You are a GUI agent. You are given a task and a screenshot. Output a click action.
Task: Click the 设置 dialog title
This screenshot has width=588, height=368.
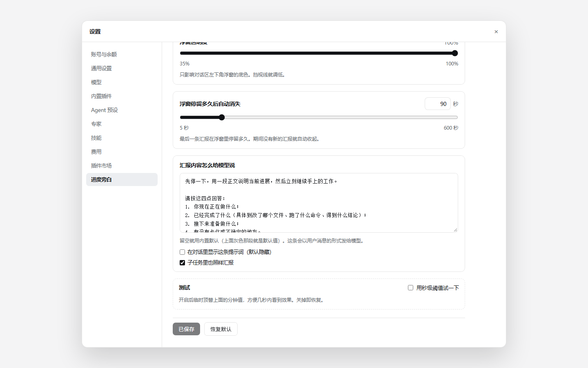(x=95, y=31)
